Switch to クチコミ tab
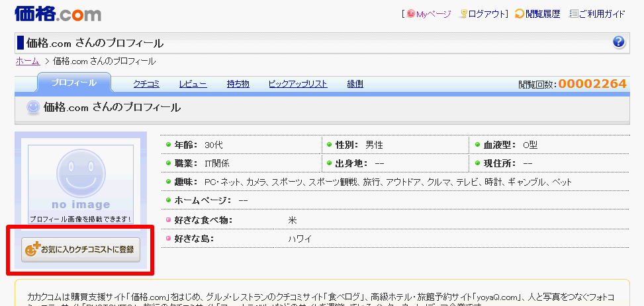Image resolution: width=644 pixels, height=306 pixels. (146, 84)
